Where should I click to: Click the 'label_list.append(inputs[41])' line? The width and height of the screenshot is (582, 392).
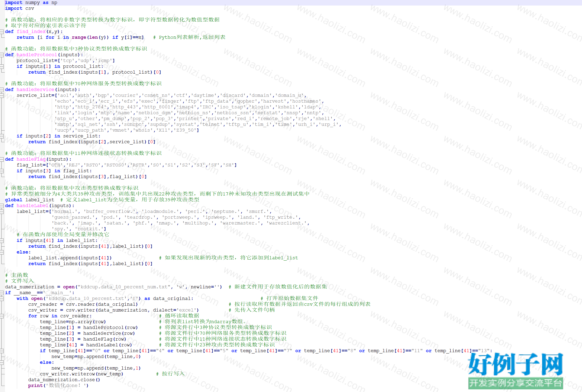70,258
